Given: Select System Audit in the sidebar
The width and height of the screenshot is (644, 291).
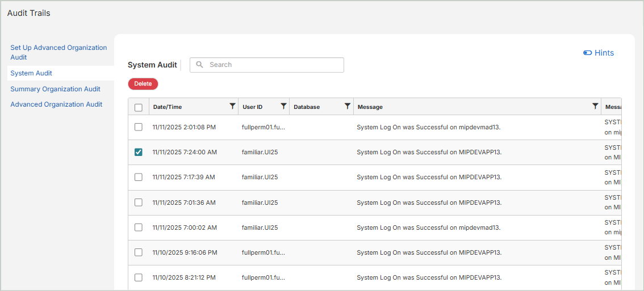Looking at the screenshot, I should point(31,73).
